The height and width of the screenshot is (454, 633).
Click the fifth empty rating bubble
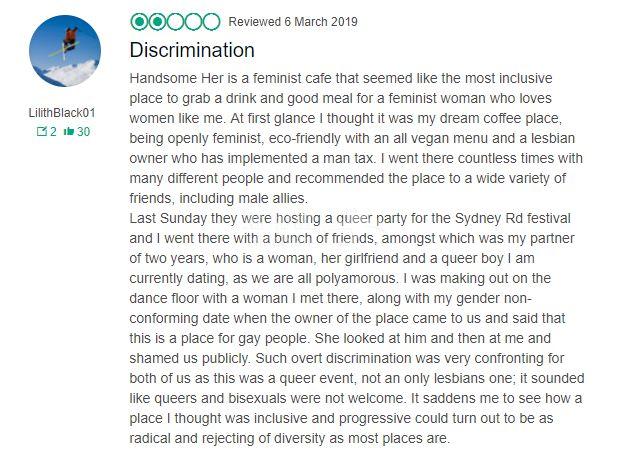coord(211,22)
